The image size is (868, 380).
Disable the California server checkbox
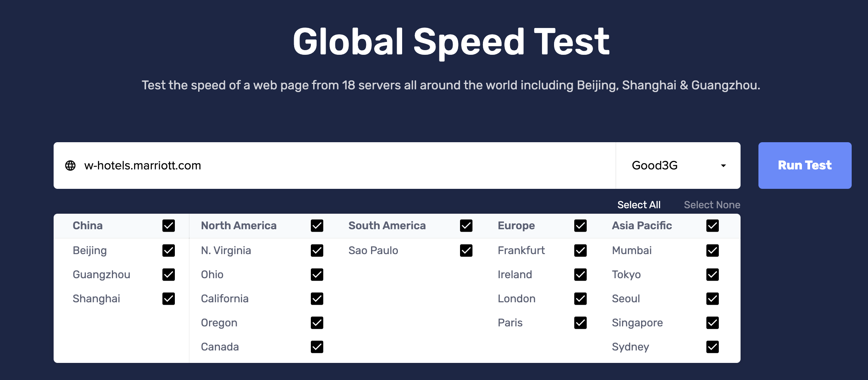[317, 299]
